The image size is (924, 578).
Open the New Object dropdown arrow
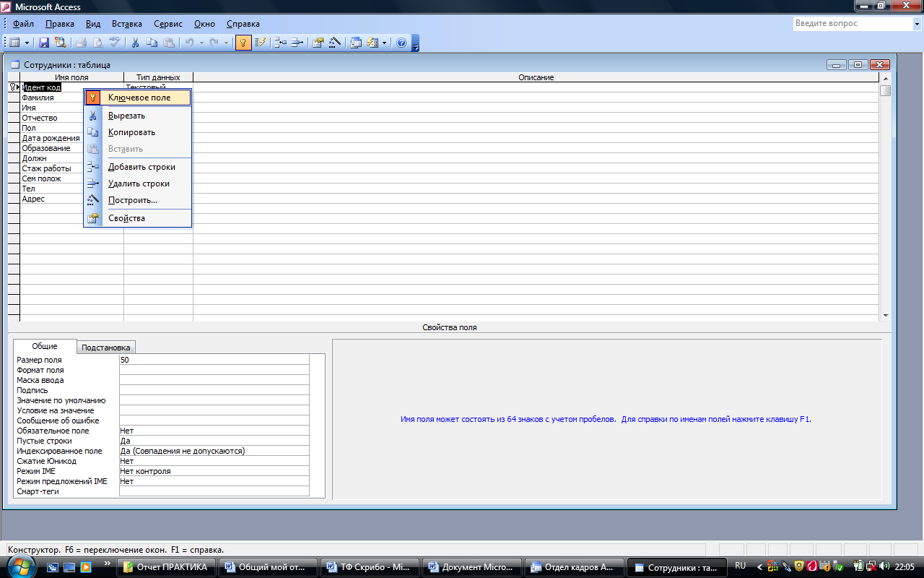click(x=384, y=43)
